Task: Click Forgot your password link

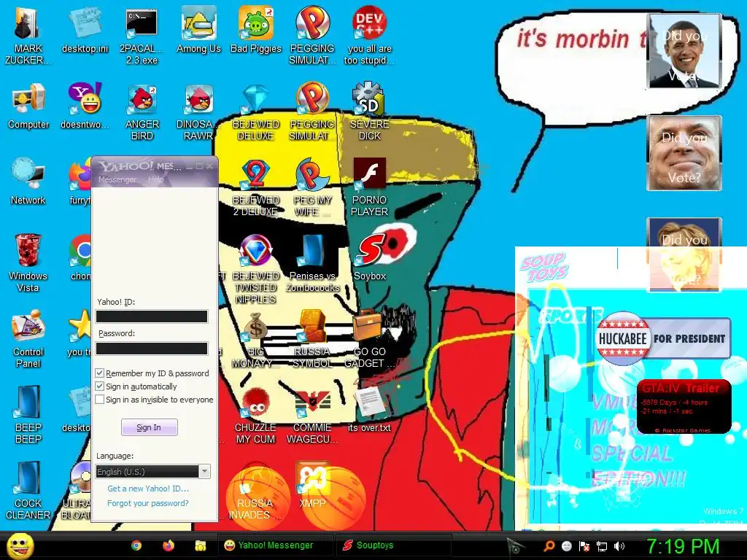Action: [x=147, y=503]
